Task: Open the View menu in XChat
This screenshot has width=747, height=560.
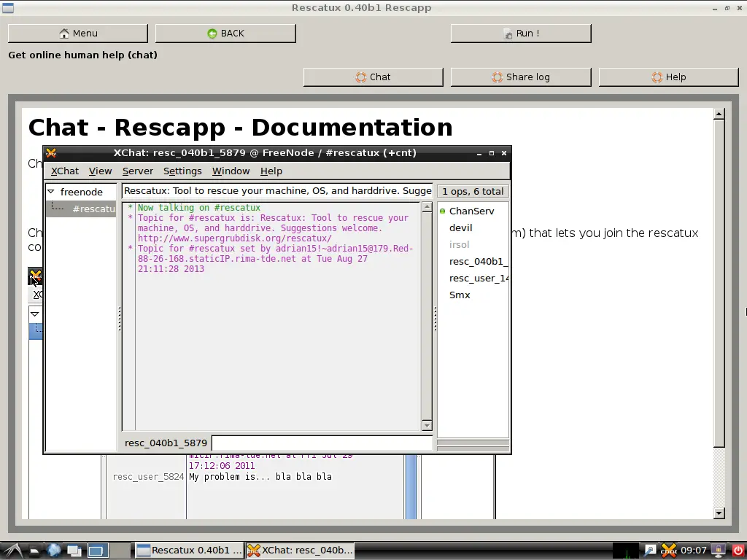Action: pyautogui.click(x=100, y=171)
